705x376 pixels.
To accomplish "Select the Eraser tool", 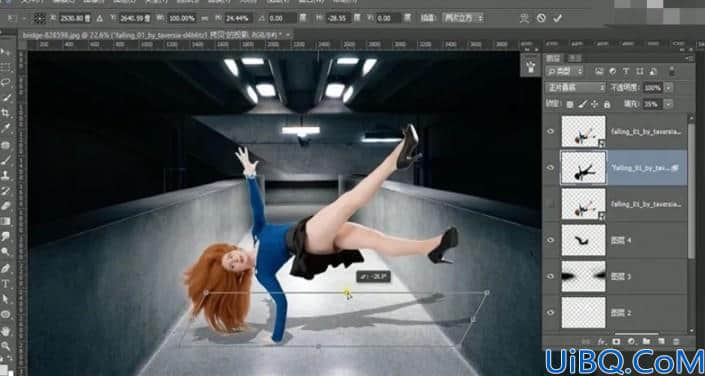I will coord(6,206).
